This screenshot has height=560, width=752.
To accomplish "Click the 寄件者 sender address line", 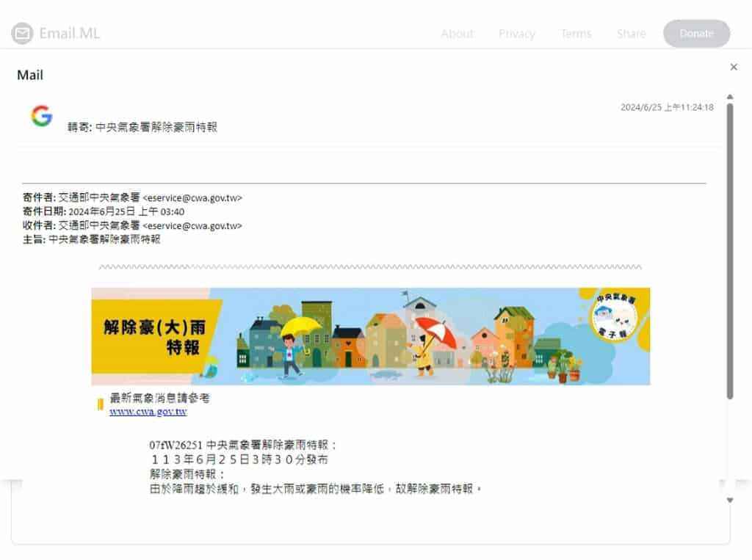I will [132, 197].
